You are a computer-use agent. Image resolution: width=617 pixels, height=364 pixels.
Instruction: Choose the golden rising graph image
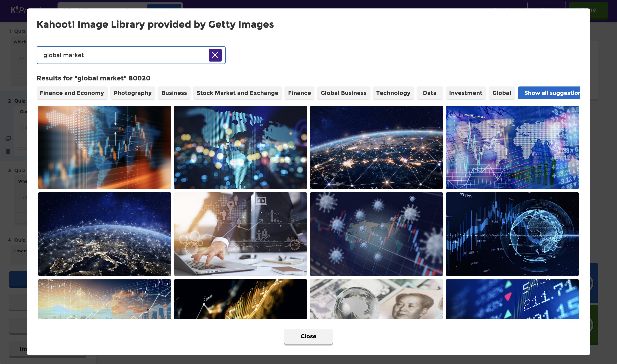(x=240, y=299)
